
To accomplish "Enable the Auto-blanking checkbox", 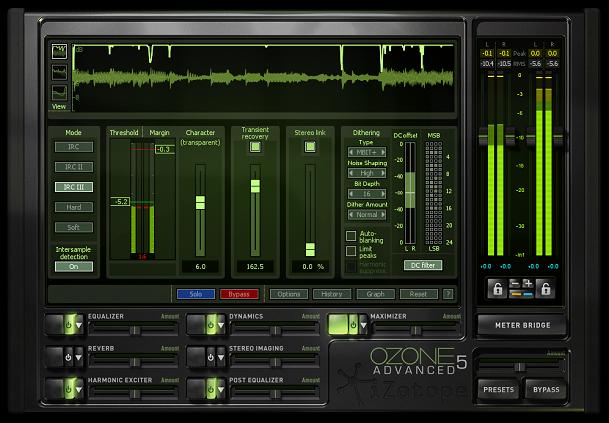I will tap(351, 235).
